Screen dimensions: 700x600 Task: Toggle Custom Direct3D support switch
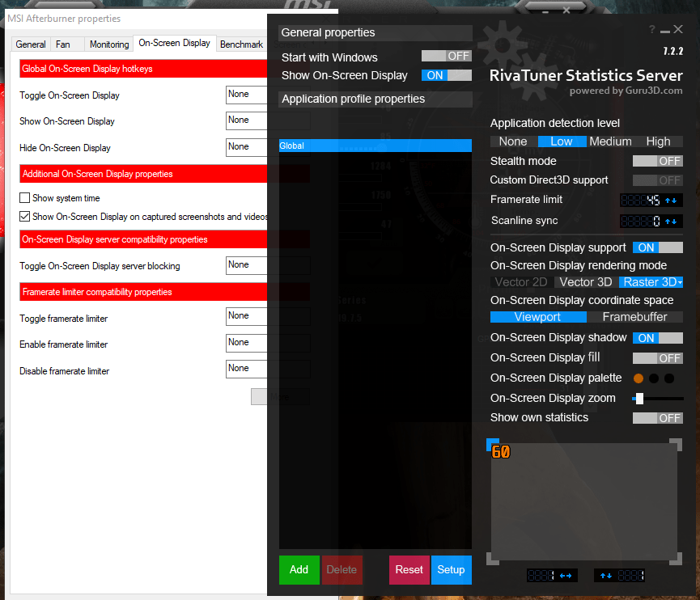point(658,180)
